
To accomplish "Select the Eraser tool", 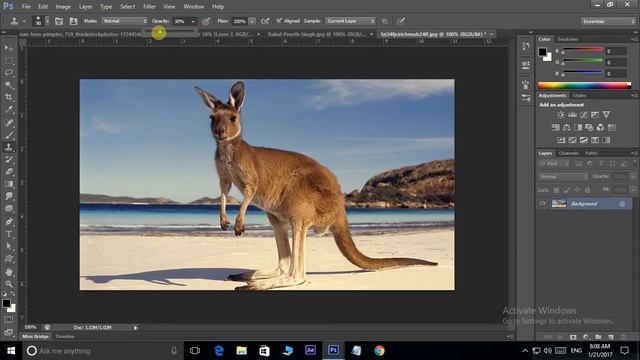I will coord(9,172).
